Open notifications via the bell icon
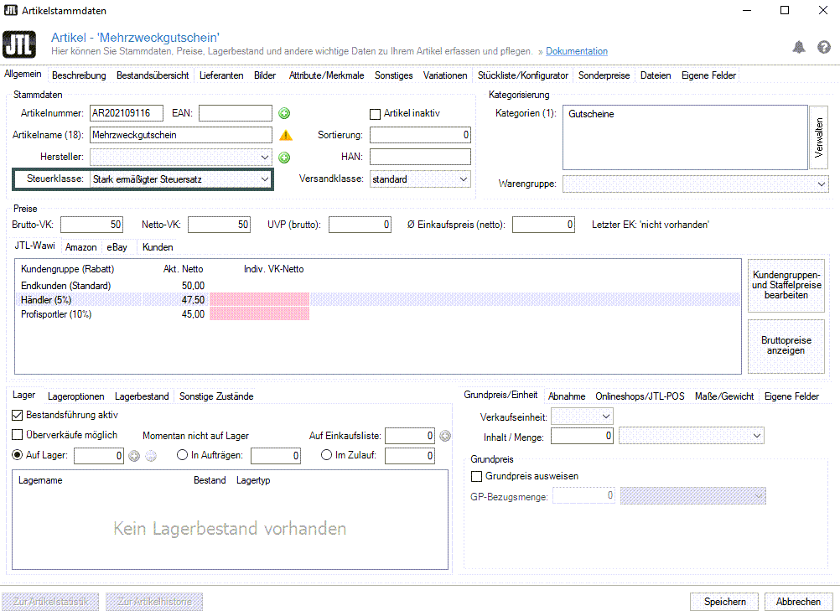 [x=799, y=47]
